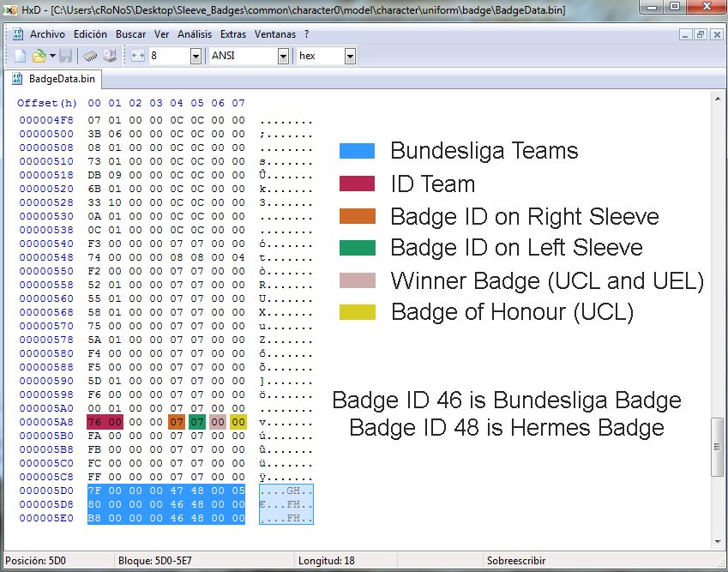Click the Open disk drive icon
This screenshot has width=728, height=572.
[110, 56]
